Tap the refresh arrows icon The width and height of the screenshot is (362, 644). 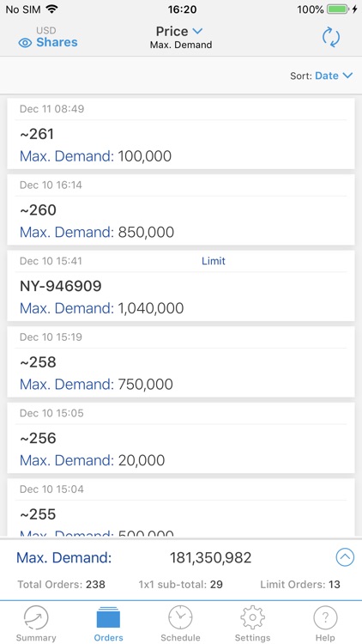point(331,38)
